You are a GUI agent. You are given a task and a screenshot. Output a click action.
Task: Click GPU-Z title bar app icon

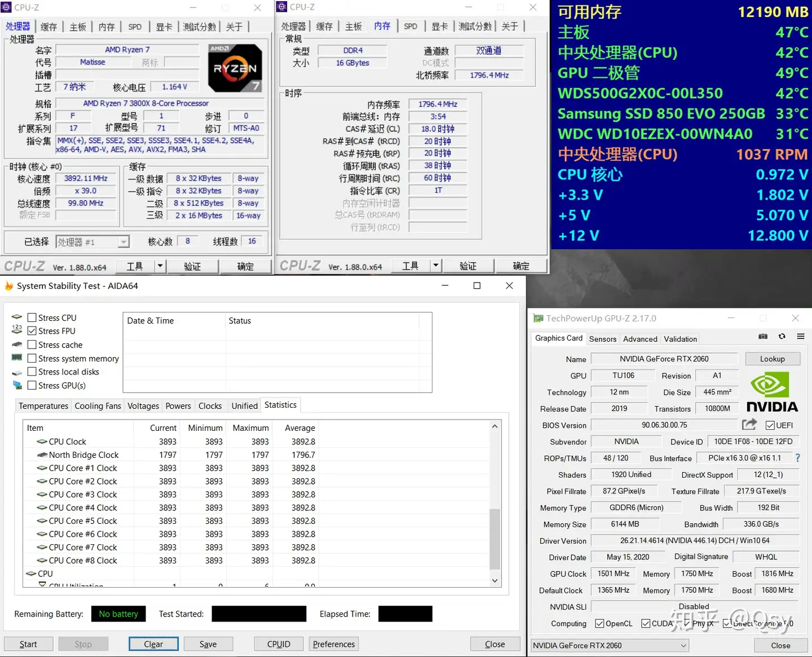[x=538, y=319]
